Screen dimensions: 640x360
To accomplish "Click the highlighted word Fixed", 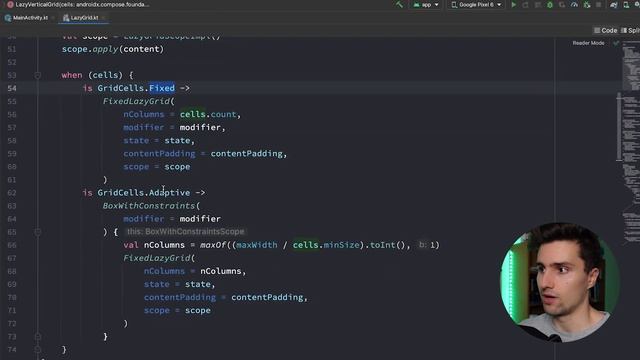I will coord(162,88).
